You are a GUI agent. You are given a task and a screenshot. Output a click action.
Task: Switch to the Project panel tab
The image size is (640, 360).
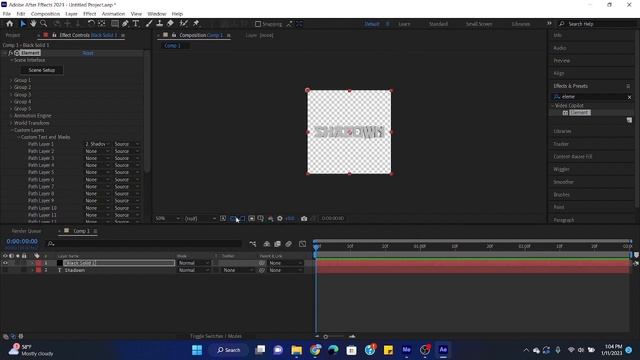pos(13,35)
